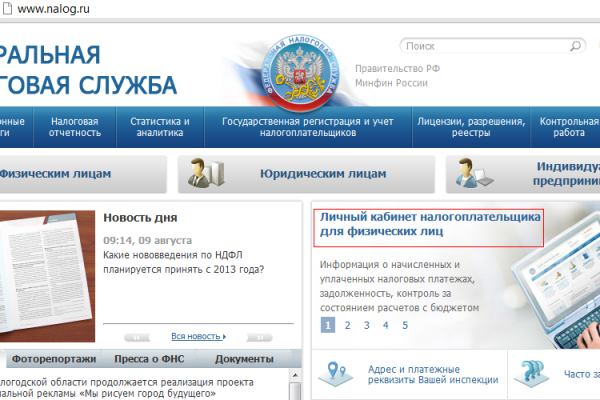Click the next news arrow button
The width and height of the screenshot is (600, 400).
pyautogui.click(x=260, y=338)
